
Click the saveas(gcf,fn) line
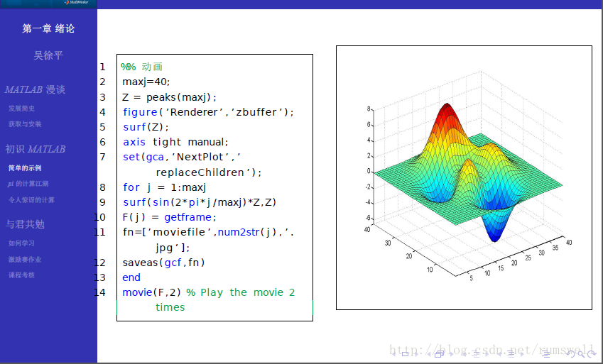[x=164, y=263]
